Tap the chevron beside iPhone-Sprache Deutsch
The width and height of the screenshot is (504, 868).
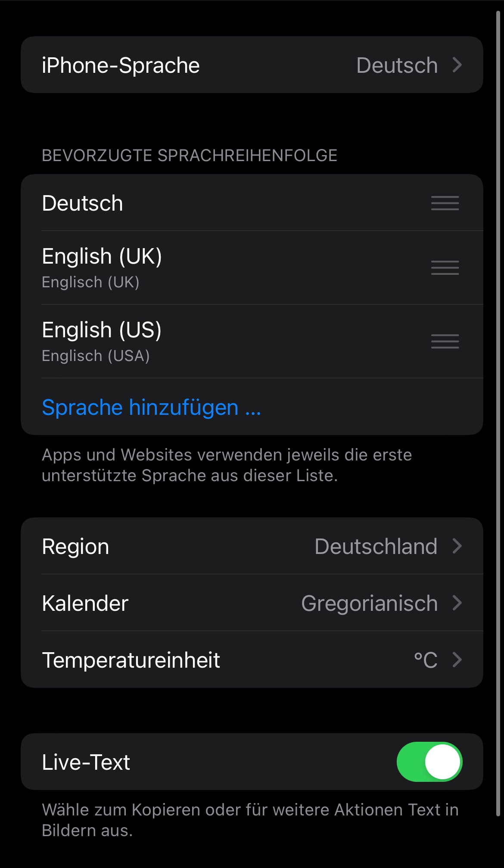click(457, 65)
